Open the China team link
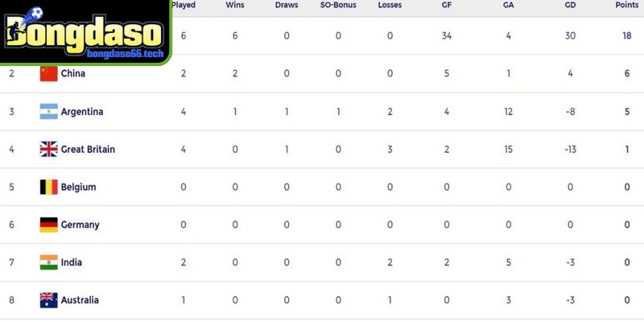 tap(73, 74)
